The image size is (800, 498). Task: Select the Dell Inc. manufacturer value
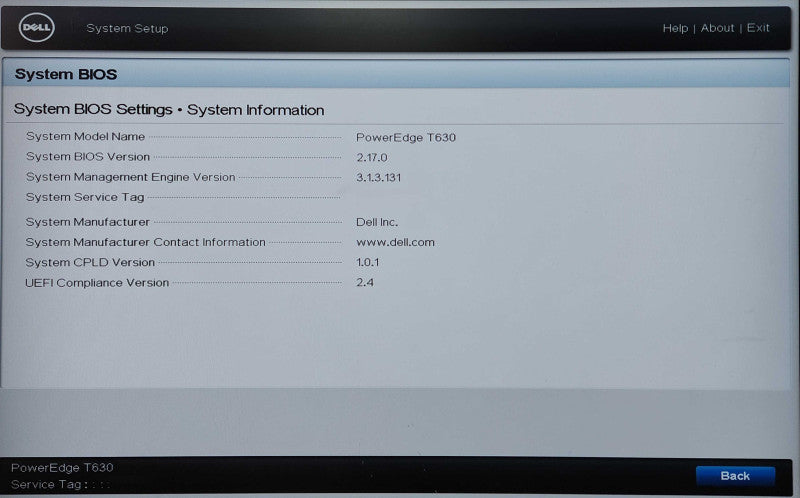click(x=377, y=222)
